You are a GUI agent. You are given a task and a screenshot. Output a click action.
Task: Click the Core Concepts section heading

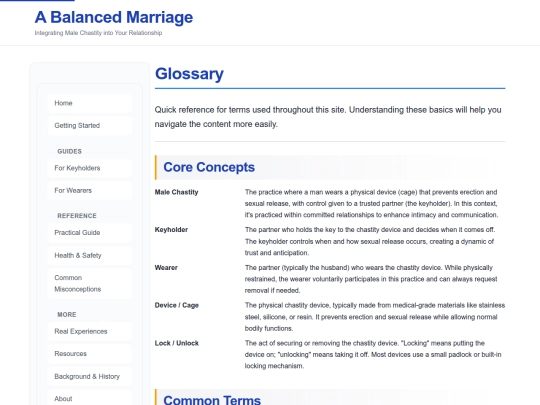click(209, 167)
